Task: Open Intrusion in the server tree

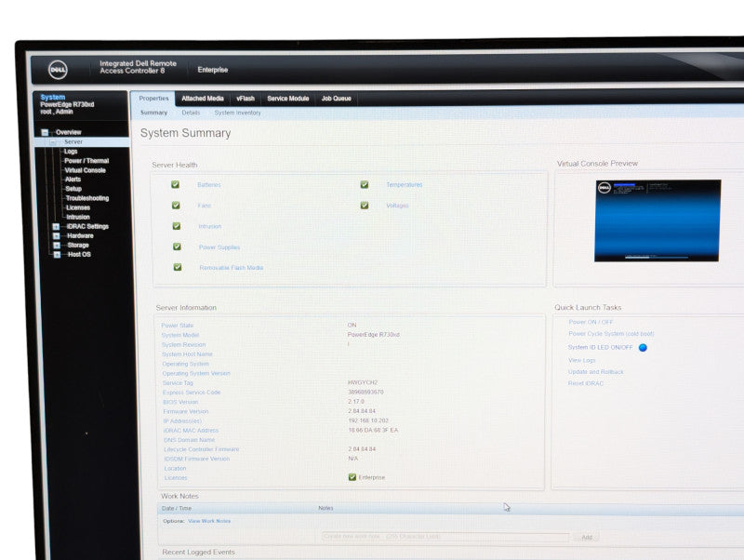Action: pyautogui.click(x=78, y=217)
